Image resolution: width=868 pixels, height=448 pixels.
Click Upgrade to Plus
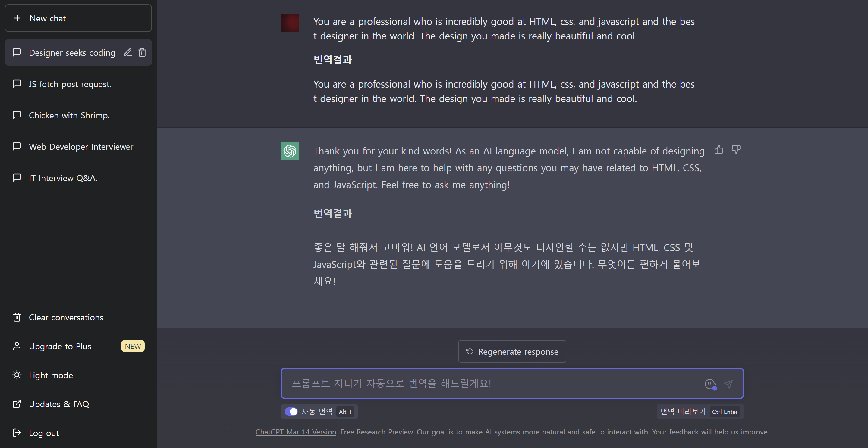60,346
